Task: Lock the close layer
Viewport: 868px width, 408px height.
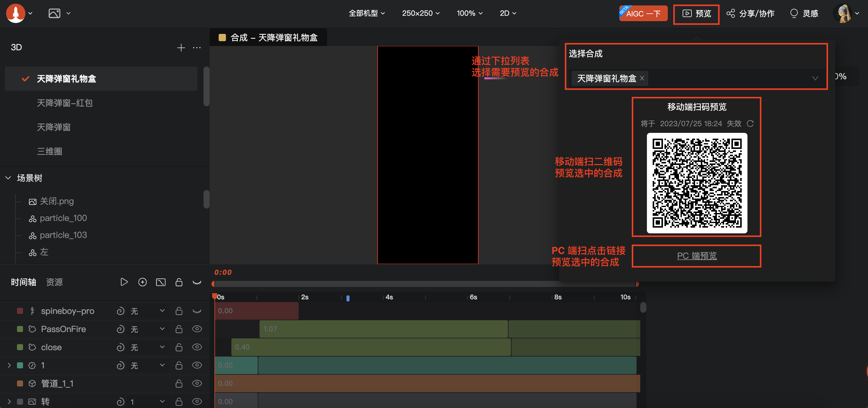Action: point(179,347)
